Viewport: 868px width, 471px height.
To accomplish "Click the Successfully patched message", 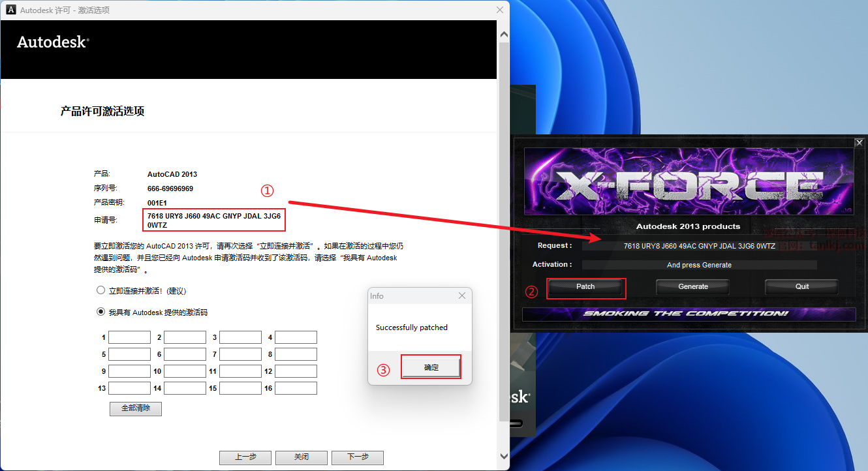I will [412, 327].
